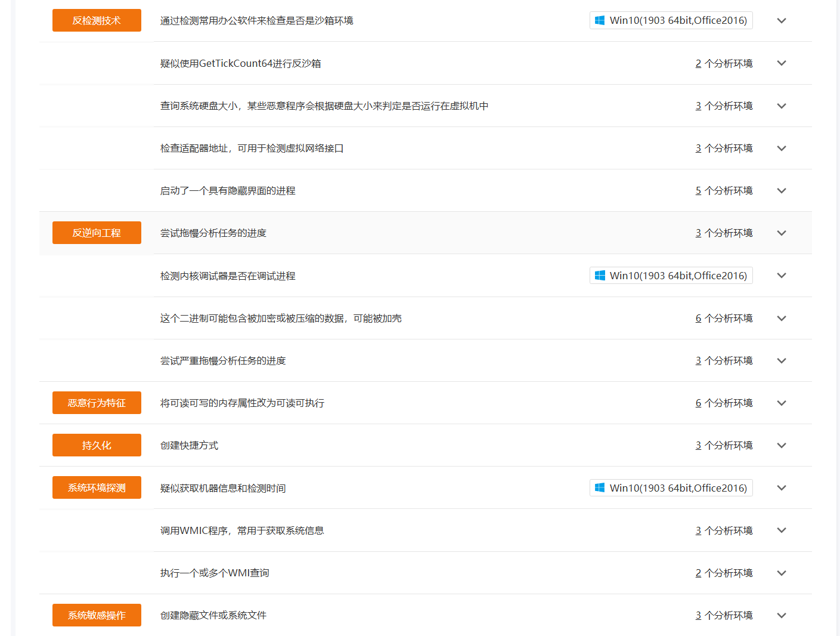
Task: Expand the 执行一个或多个WMI查询 row chevron
Action: pyautogui.click(x=782, y=573)
